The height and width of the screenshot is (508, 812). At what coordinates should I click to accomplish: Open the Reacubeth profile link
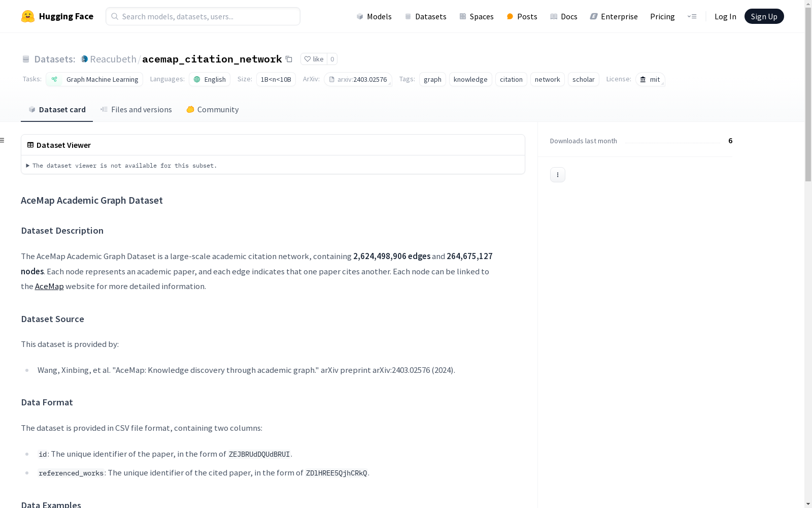(x=113, y=59)
